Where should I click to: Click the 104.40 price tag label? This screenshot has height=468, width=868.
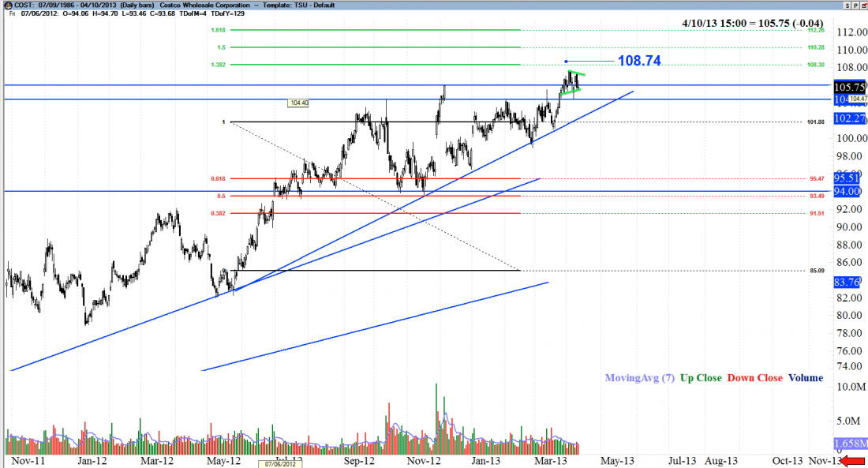click(x=299, y=103)
